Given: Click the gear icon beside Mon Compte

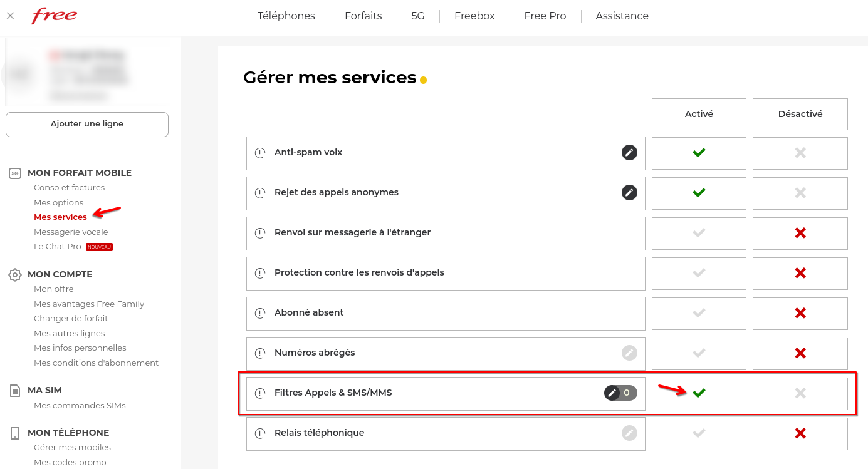Looking at the screenshot, I should (15, 275).
